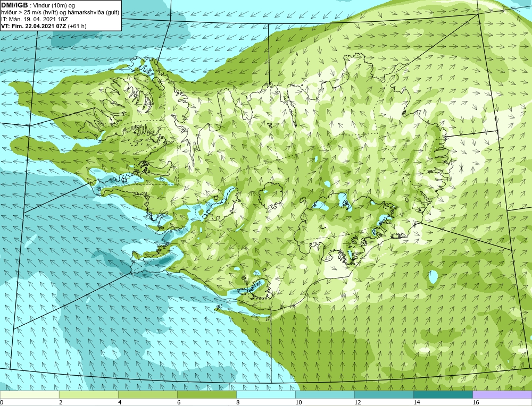The height and width of the screenshot is (406, 532).
Task: Click the 10–12 m/s light teal legend swatch
Action: 325,394
